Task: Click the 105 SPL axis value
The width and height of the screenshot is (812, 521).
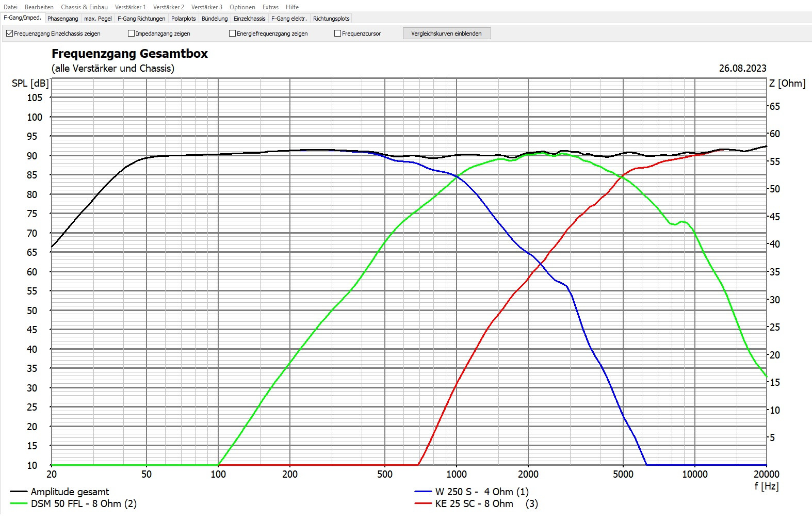Action: (x=35, y=97)
